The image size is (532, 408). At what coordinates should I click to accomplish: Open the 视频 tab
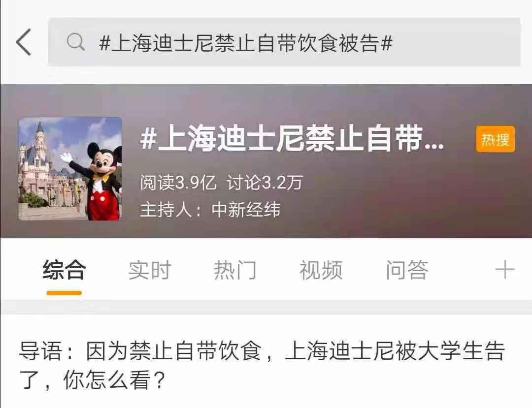coord(321,270)
